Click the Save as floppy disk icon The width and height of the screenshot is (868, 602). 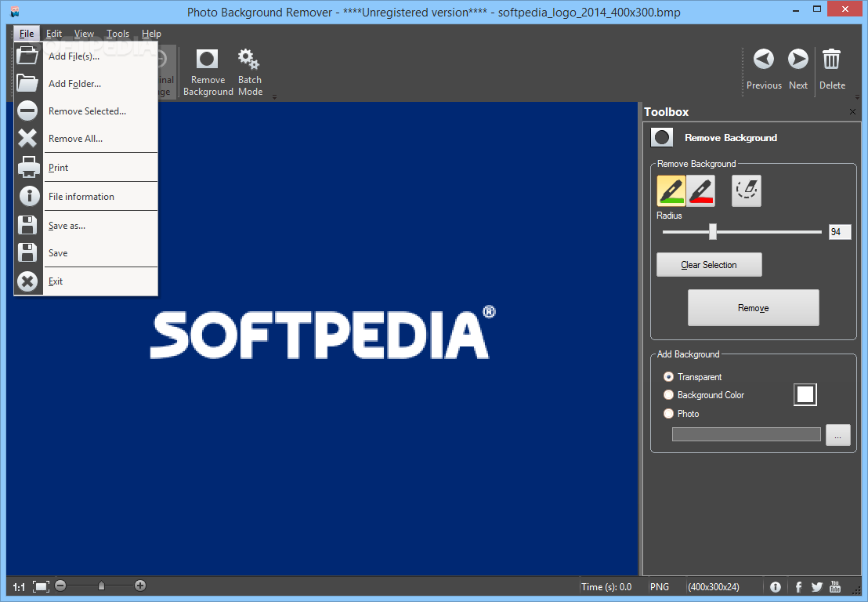pyautogui.click(x=27, y=226)
